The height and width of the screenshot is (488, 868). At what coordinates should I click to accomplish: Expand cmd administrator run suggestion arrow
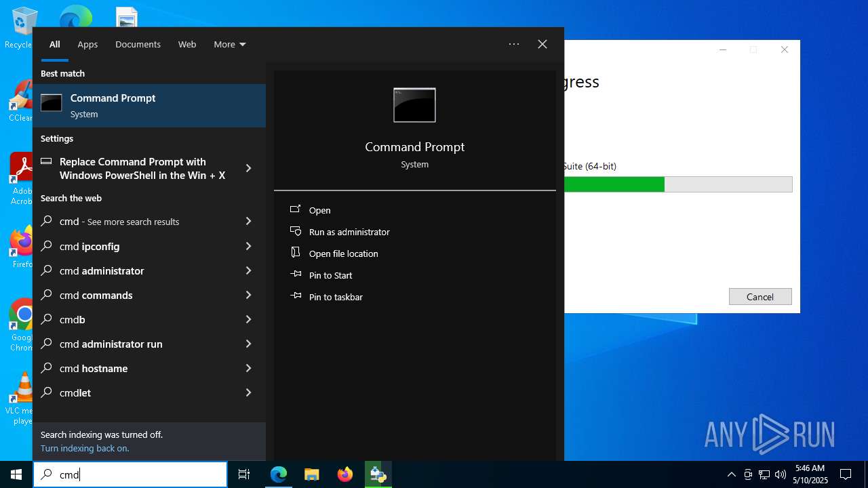point(248,344)
